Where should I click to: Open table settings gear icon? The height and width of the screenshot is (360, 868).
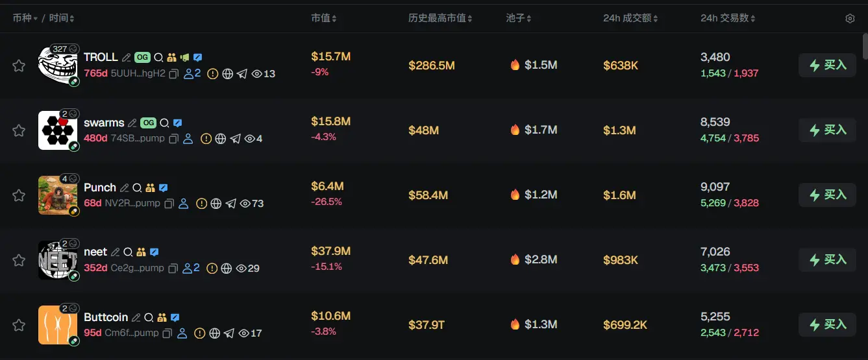pos(850,19)
